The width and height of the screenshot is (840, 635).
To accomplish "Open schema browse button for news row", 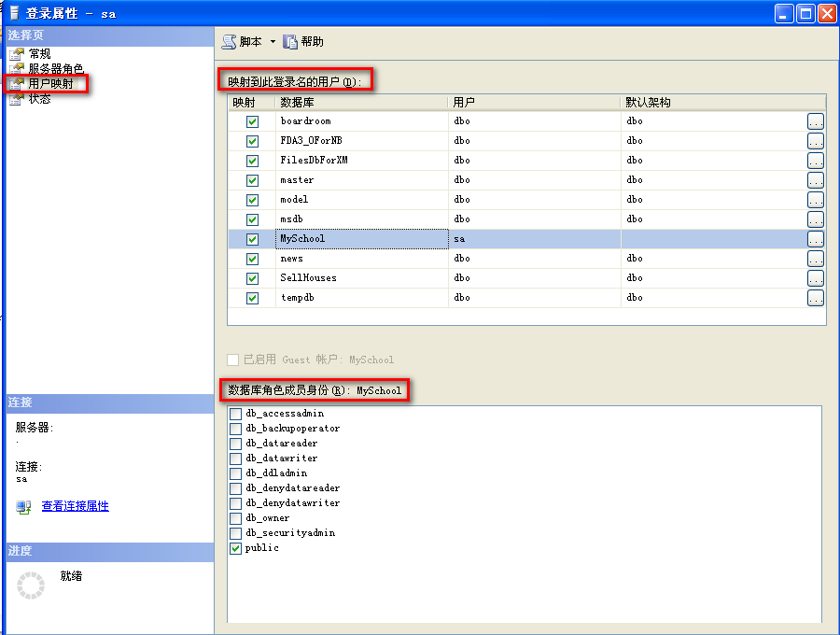I will coord(816,259).
